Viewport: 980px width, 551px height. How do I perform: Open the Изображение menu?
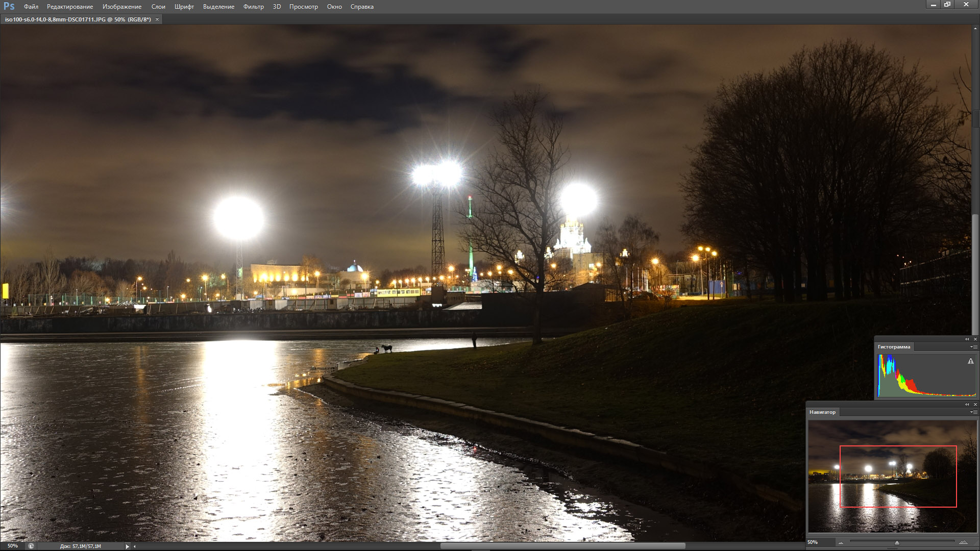122,7
